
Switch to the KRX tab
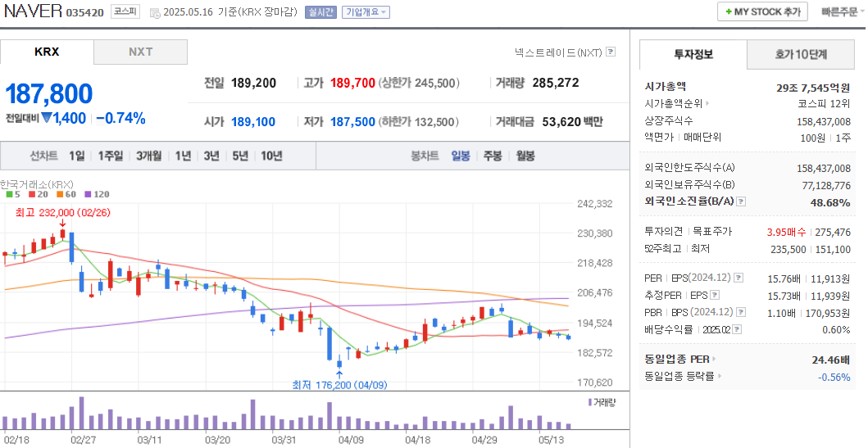[47, 52]
